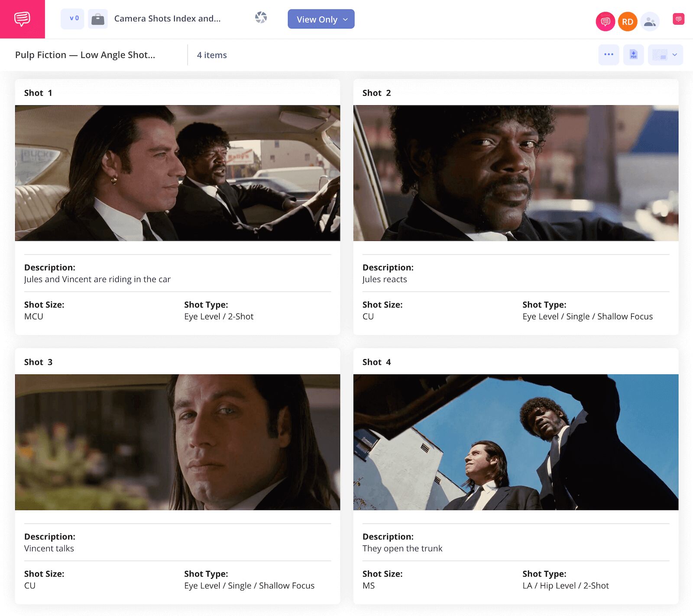Select the Shot 4 low-angle trunk image

[x=515, y=442]
